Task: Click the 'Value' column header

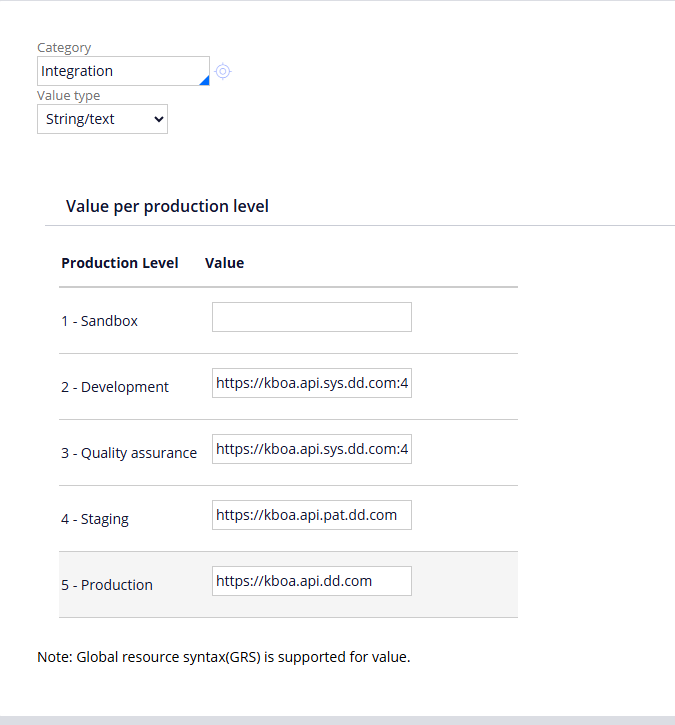Action: click(x=224, y=263)
